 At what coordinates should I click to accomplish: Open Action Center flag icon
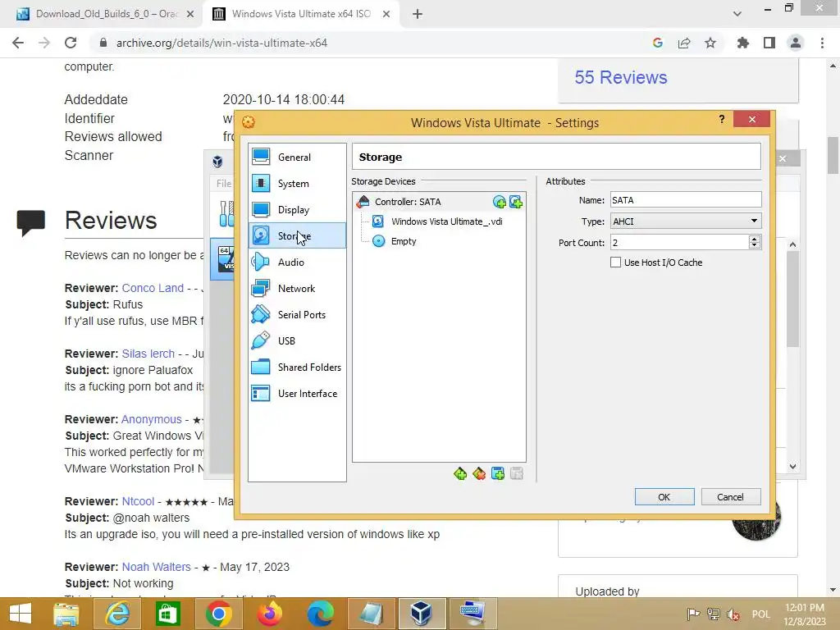[x=693, y=614]
